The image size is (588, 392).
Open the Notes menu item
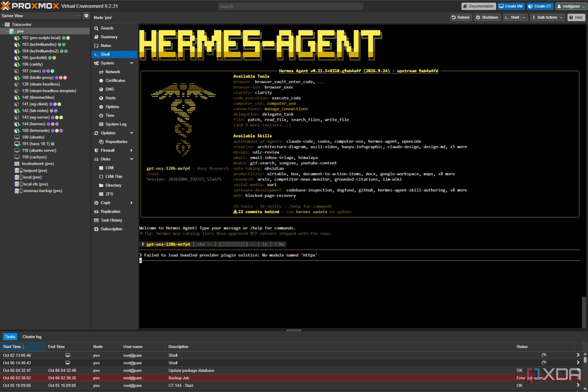click(114, 46)
